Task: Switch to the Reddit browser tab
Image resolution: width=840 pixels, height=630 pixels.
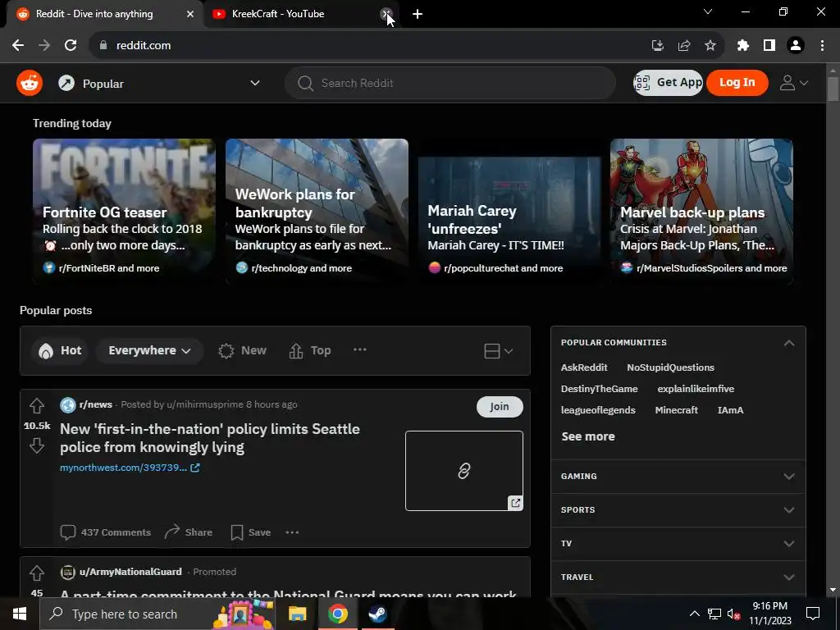Action: point(104,15)
